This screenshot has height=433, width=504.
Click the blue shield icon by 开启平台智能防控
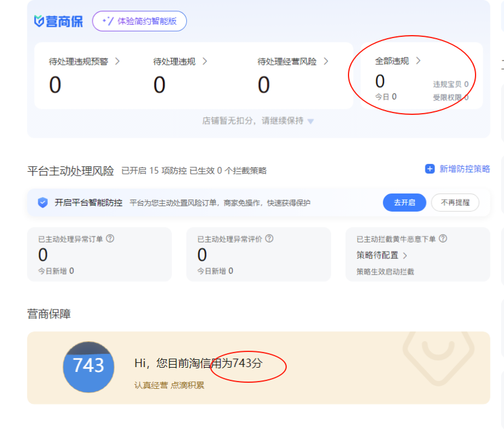(43, 203)
